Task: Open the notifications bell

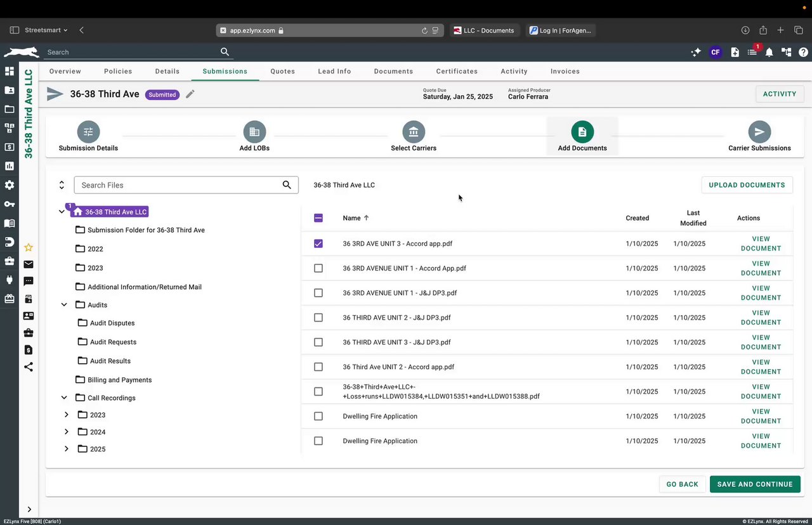Action: click(x=769, y=52)
